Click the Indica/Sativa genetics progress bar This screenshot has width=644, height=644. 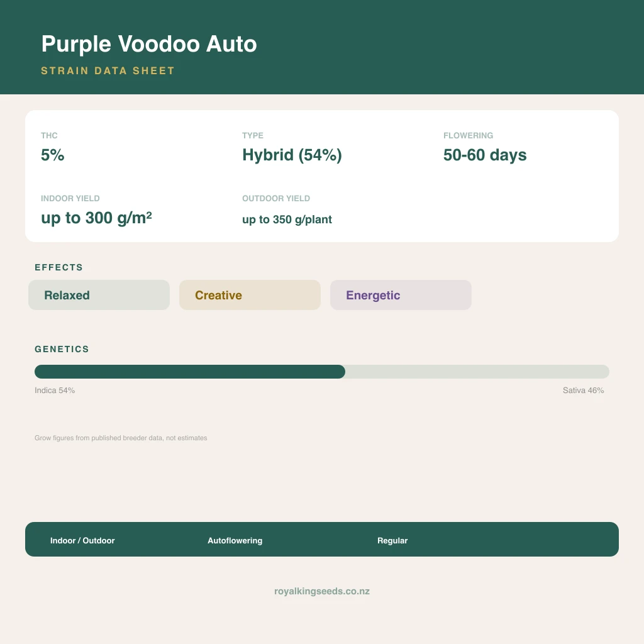322,372
